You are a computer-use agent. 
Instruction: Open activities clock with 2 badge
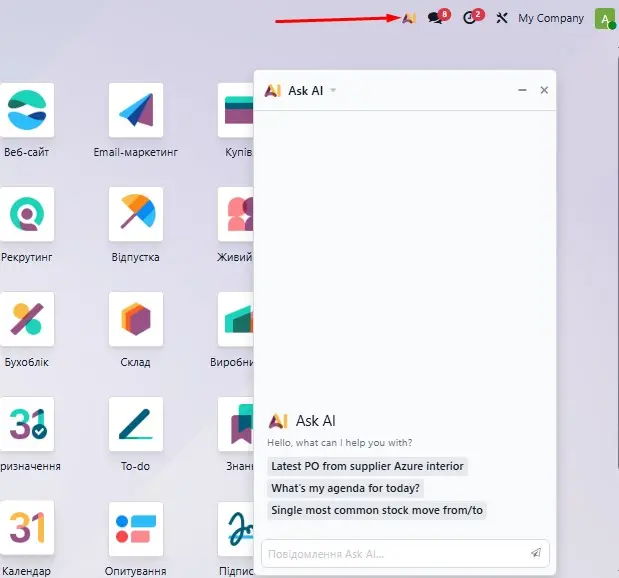(x=472, y=17)
